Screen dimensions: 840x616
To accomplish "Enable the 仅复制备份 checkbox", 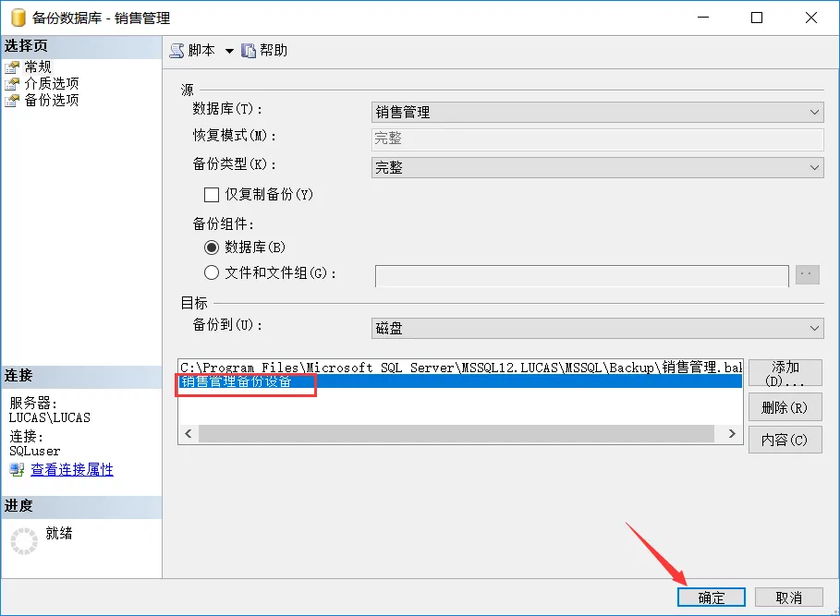I will [212, 194].
